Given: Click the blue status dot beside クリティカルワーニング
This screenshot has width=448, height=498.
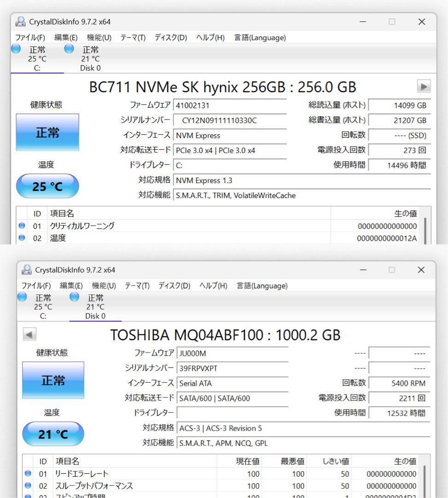Looking at the screenshot, I should pyautogui.click(x=22, y=225).
